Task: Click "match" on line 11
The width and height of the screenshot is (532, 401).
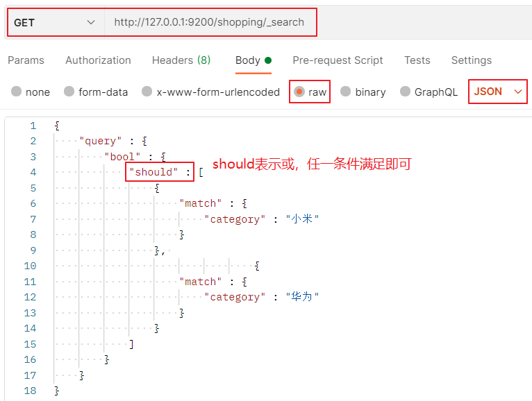Action: [x=200, y=282]
